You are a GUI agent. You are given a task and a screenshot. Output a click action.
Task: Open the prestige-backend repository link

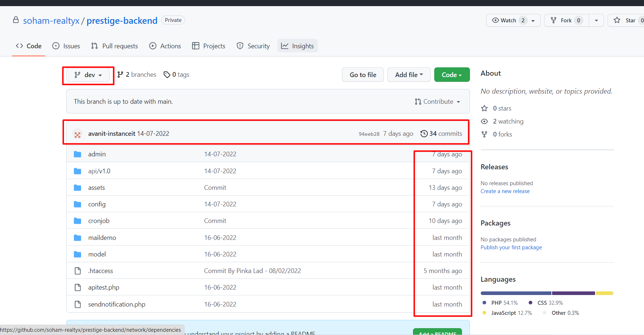122,21
